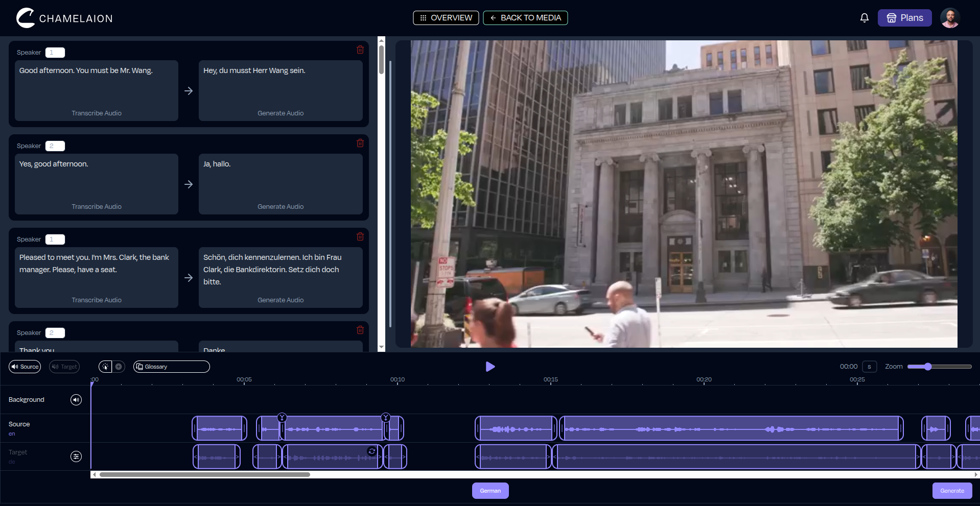Edit source text 'Yes, good afternoon.'
Image resolution: width=980 pixels, height=506 pixels.
pos(97,176)
